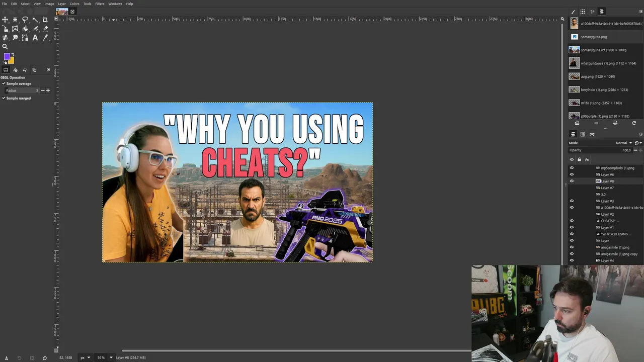Open the Layer menu

click(x=62, y=4)
